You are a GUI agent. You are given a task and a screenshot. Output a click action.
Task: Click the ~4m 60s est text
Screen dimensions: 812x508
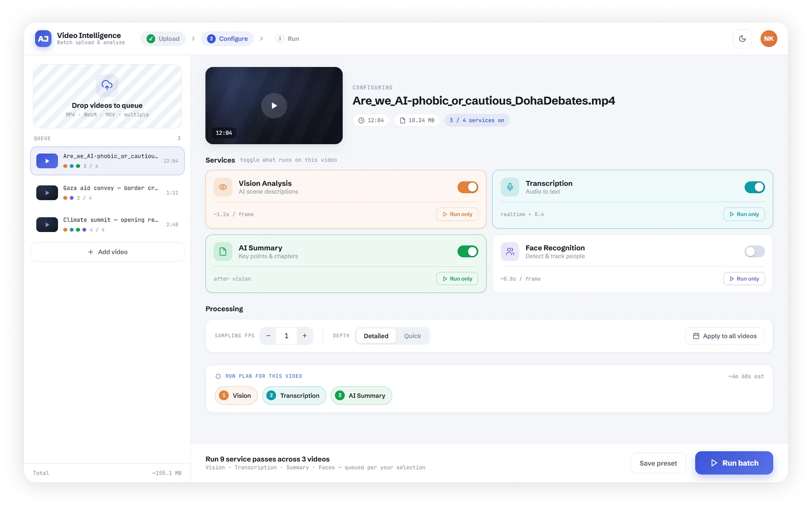pyautogui.click(x=746, y=376)
